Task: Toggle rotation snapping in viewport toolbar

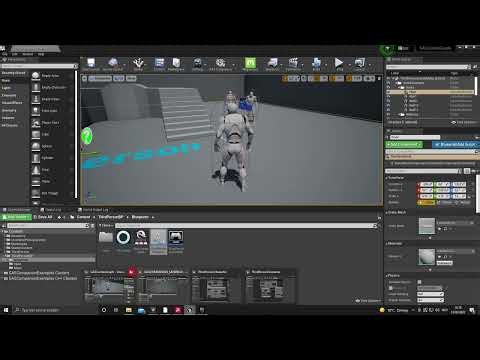Action: tap(332, 79)
